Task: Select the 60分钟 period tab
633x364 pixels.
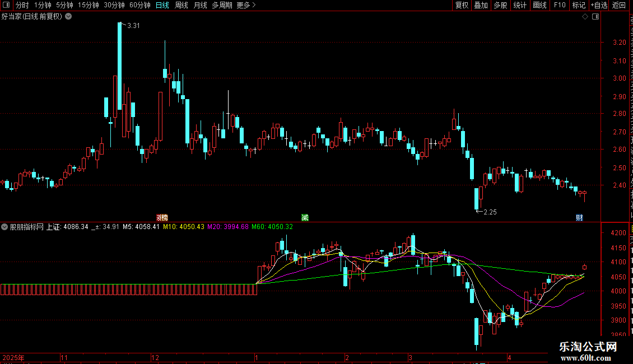Action: tap(139, 5)
